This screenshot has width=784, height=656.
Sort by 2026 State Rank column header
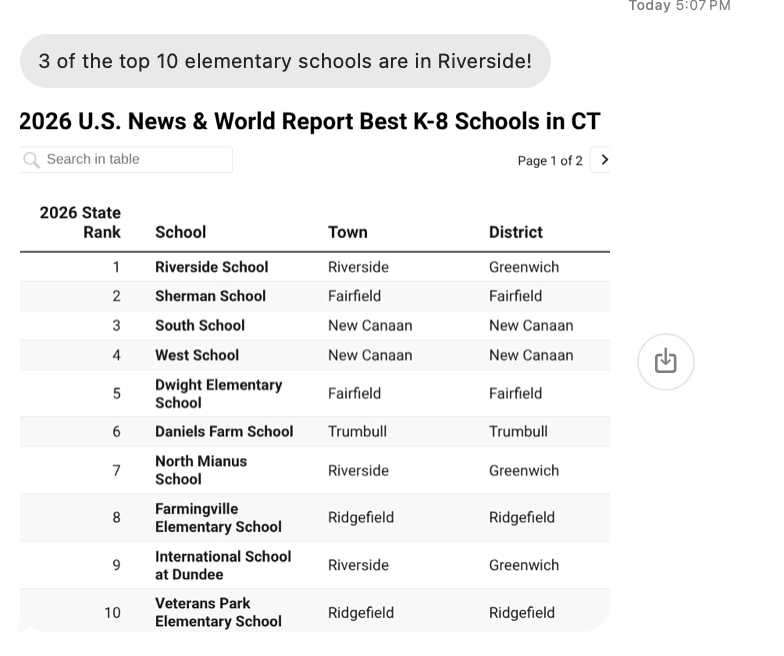tap(80, 222)
